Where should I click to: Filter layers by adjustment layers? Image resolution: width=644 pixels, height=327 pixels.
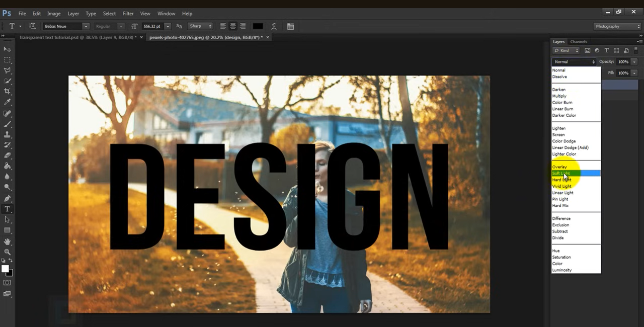pos(597,50)
